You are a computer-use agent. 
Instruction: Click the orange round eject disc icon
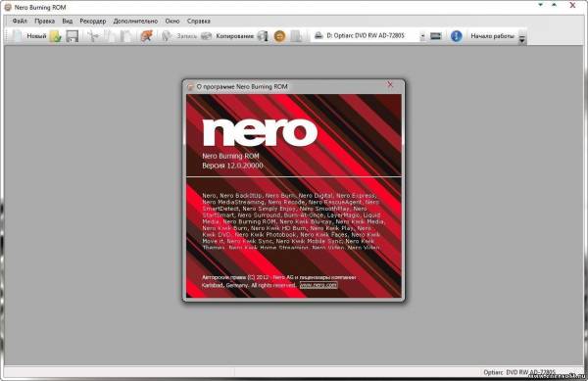pyautogui.click(x=279, y=36)
